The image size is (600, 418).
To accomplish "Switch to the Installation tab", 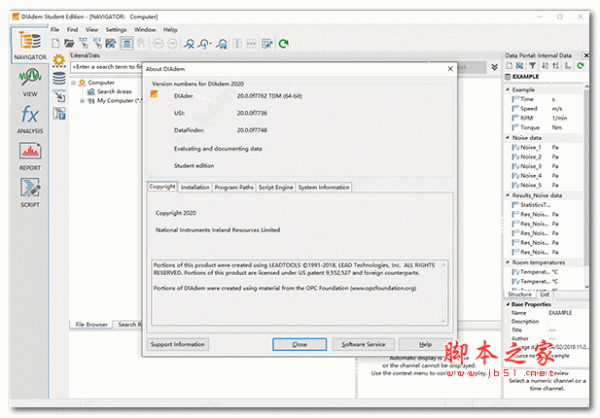I will click(195, 187).
